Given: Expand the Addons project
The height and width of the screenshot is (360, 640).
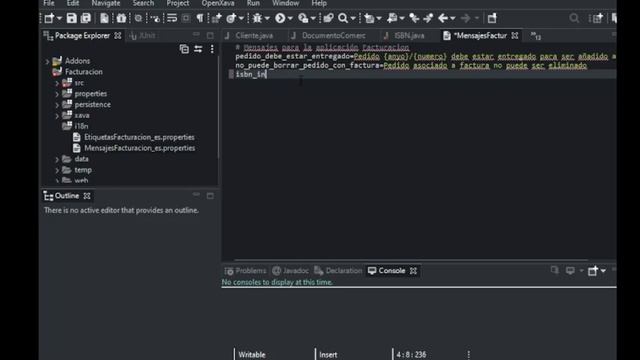Looking at the screenshot, I should click(47, 61).
